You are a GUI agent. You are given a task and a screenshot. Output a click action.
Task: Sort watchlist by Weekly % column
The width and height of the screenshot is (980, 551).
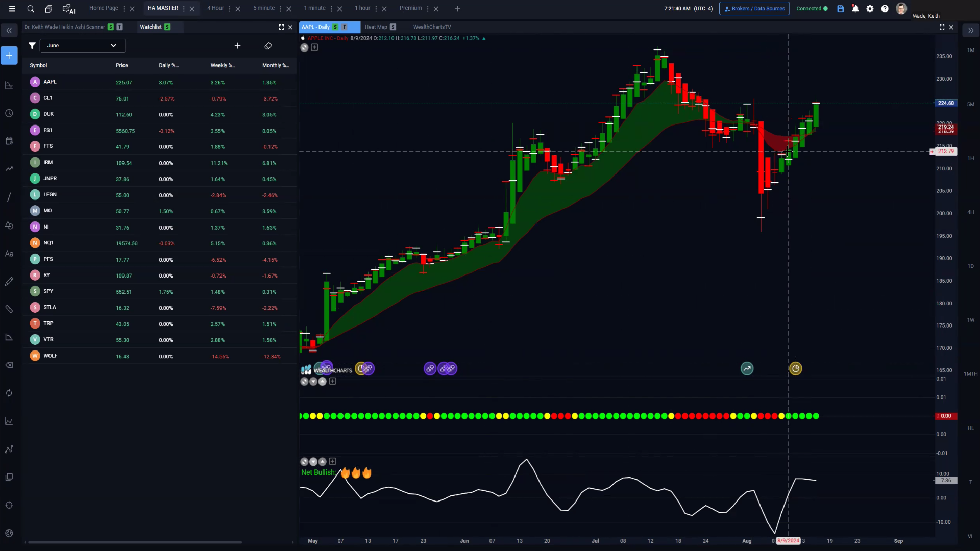tap(223, 65)
